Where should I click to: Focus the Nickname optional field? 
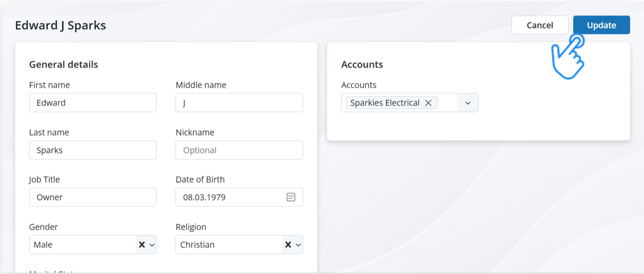[x=239, y=150]
